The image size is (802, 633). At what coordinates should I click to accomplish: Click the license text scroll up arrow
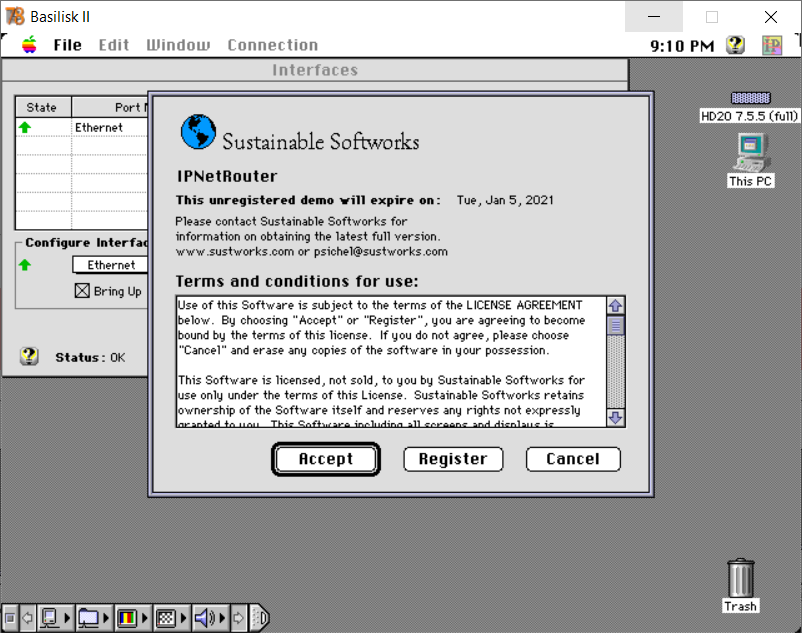(x=615, y=306)
